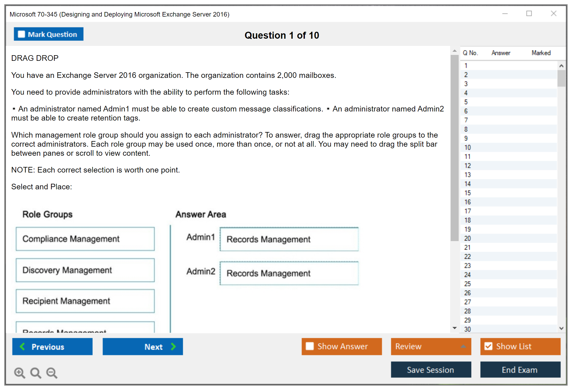The width and height of the screenshot is (574, 392).
Task: Toggle the Mark Question checkbox
Action: (x=21, y=34)
